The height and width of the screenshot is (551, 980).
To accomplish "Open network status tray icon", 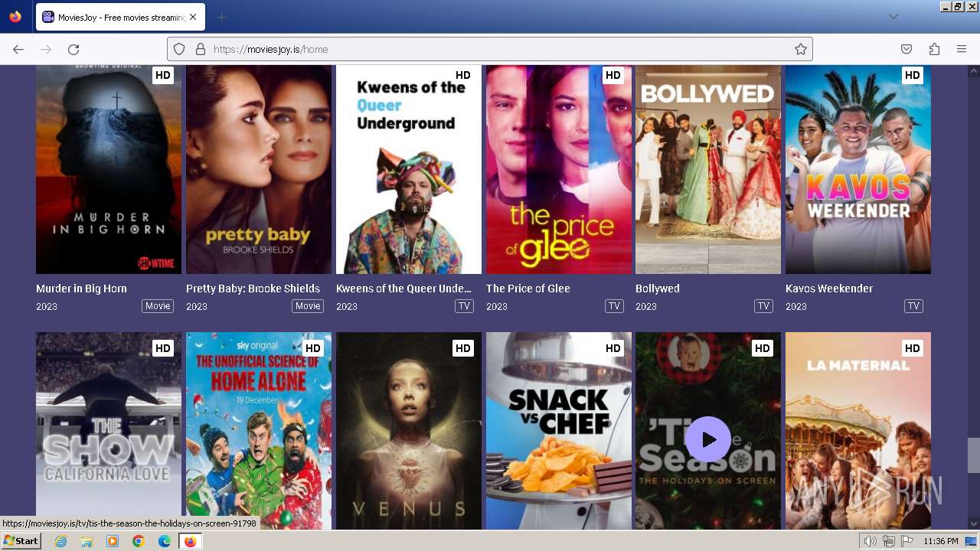I will [889, 541].
